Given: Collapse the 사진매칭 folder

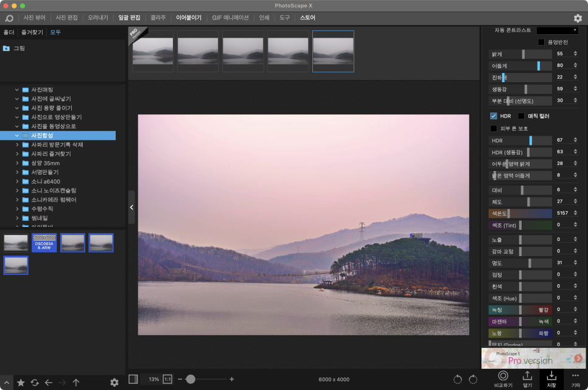Looking at the screenshot, I should (17, 90).
